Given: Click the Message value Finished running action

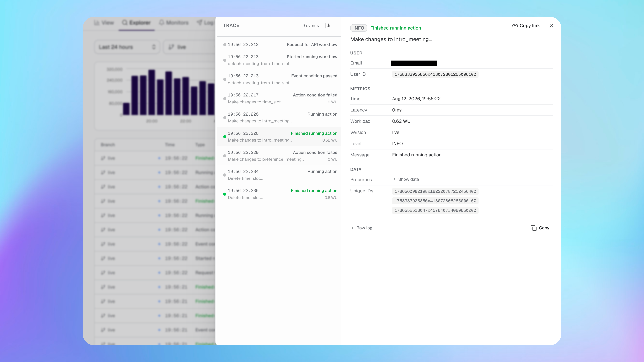Looking at the screenshot, I should [416, 155].
